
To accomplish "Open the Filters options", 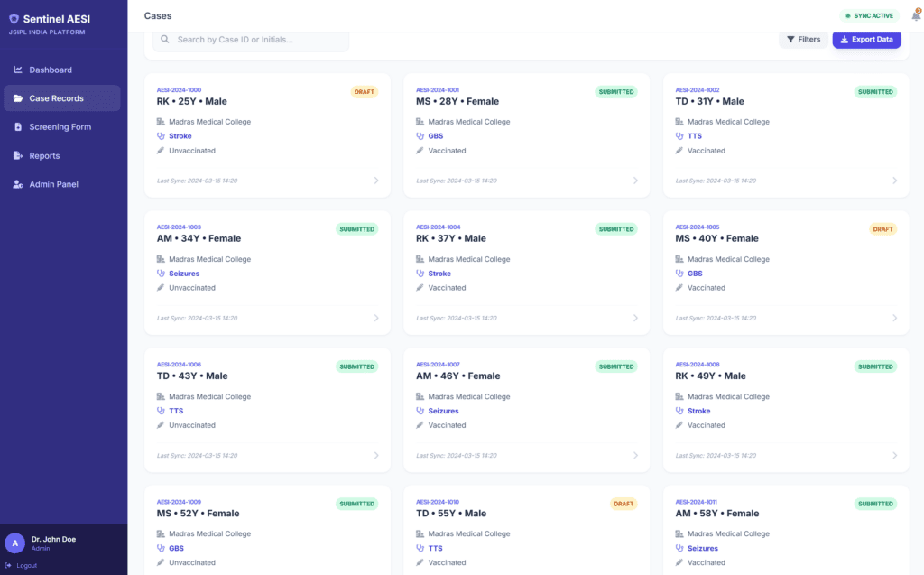I will (x=803, y=40).
